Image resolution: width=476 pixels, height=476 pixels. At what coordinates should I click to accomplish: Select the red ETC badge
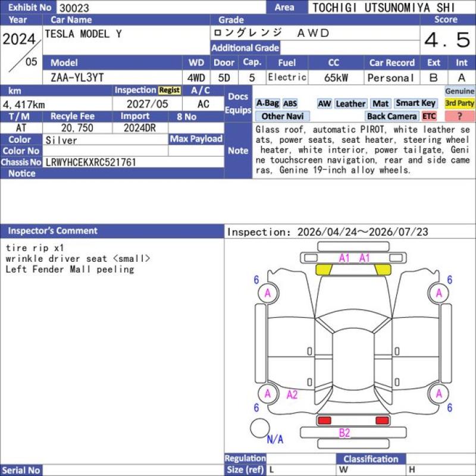pyautogui.click(x=429, y=116)
